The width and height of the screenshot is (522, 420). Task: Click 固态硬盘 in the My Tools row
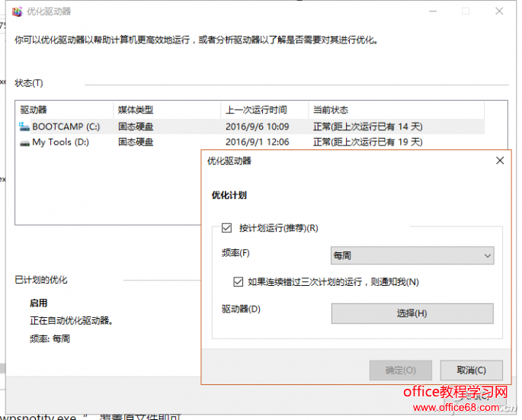tap(136, 143)
